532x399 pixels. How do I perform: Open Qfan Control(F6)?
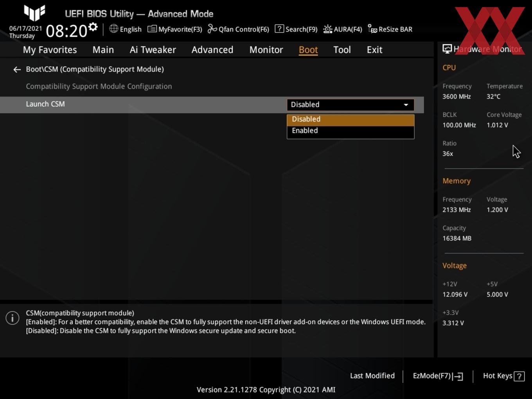coord(238,29)
